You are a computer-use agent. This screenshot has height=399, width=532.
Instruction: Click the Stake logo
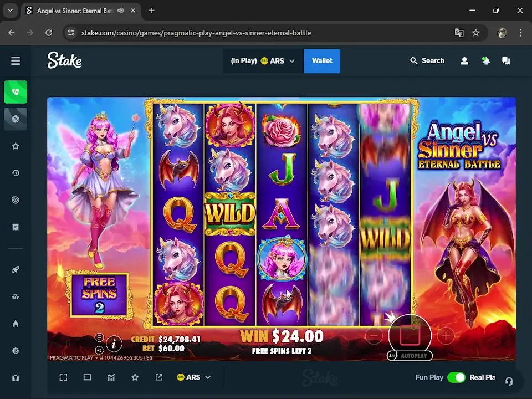point(64,60)
